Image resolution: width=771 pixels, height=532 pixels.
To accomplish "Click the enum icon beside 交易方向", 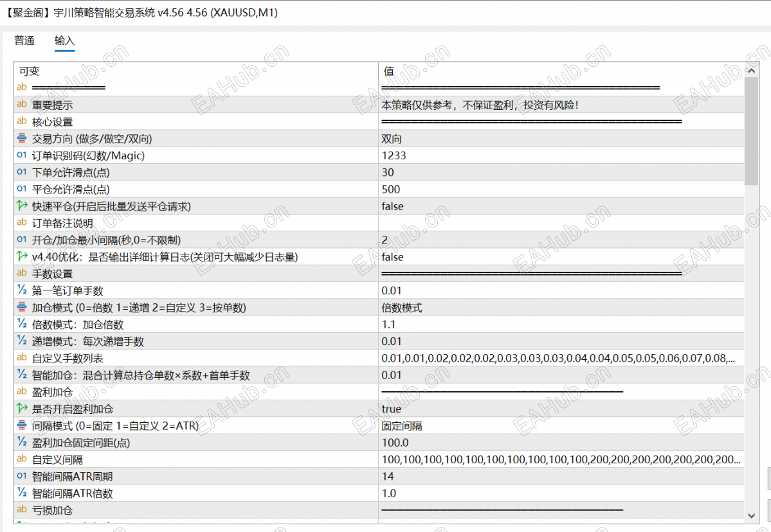I will (x=22, y=138).
